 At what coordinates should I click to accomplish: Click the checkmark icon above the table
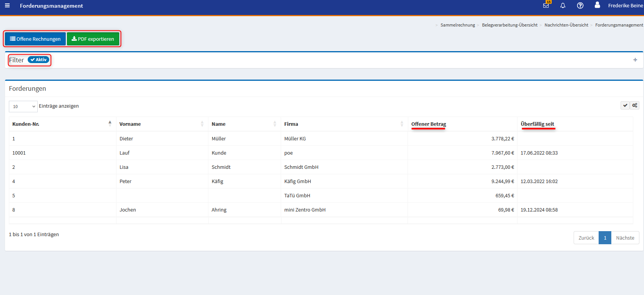tap(625, 105)
